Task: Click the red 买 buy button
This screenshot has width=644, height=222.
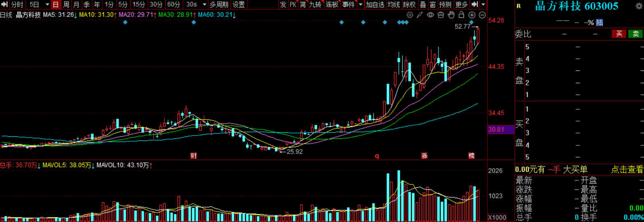Action: 618,34
